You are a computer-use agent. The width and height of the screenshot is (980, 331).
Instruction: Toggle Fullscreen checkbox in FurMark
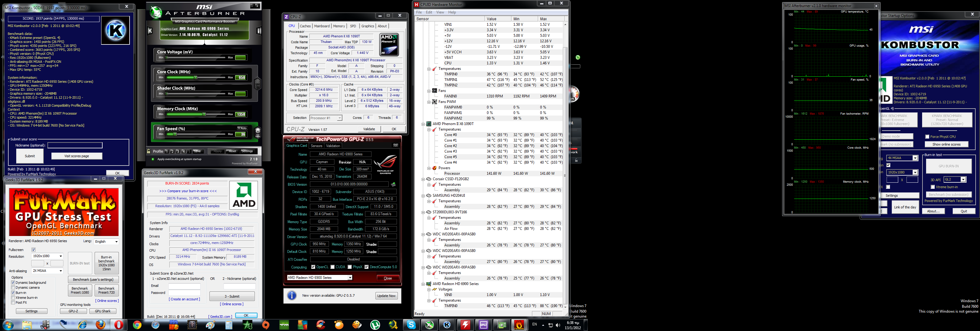[x=33, y=250]
